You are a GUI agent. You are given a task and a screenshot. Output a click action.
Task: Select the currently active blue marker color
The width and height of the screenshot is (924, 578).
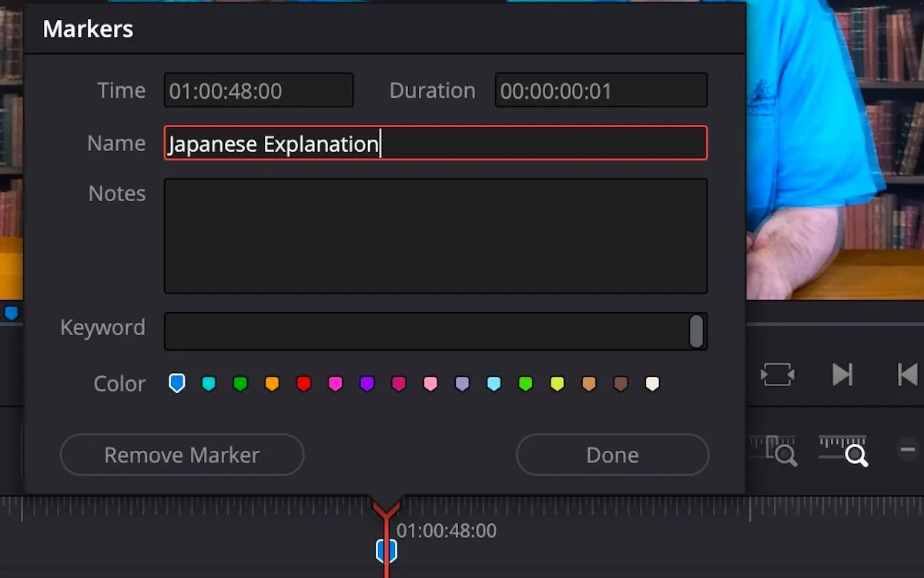(176, 383)
